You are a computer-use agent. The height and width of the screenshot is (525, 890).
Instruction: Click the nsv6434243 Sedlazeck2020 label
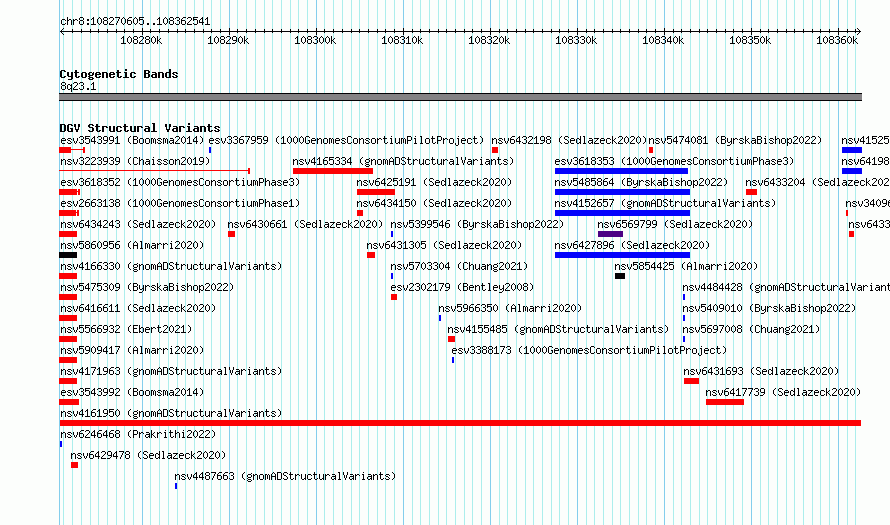point(138,224)
